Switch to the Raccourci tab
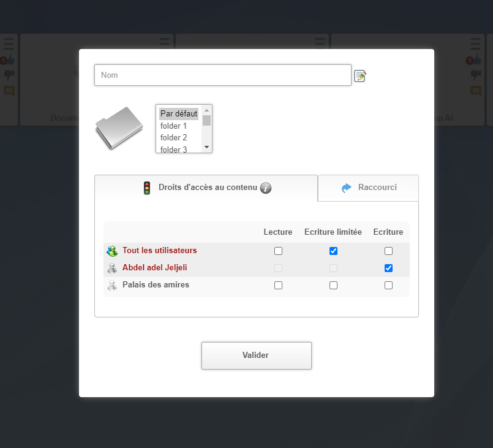 [x=368, y=188]
